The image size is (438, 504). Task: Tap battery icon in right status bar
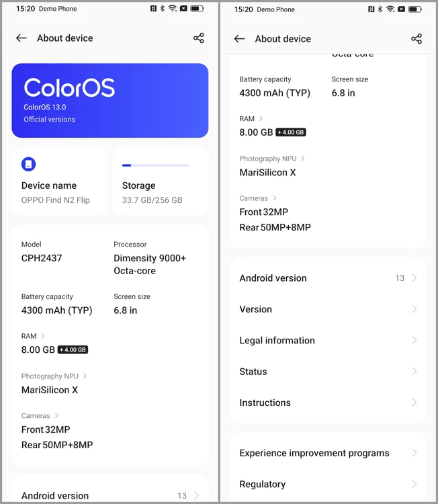coord(415,9)
